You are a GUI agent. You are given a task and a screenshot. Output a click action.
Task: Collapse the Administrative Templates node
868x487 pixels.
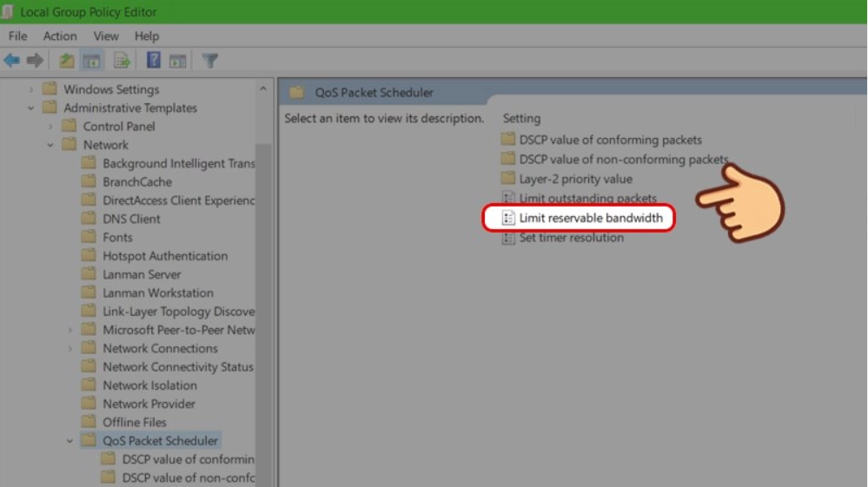point(31,108)
